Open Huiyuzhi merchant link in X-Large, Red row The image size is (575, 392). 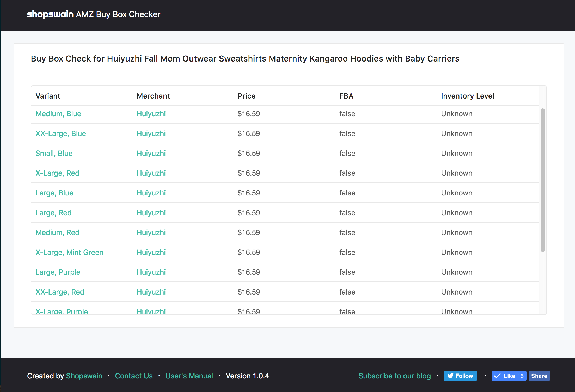point(151,173)
